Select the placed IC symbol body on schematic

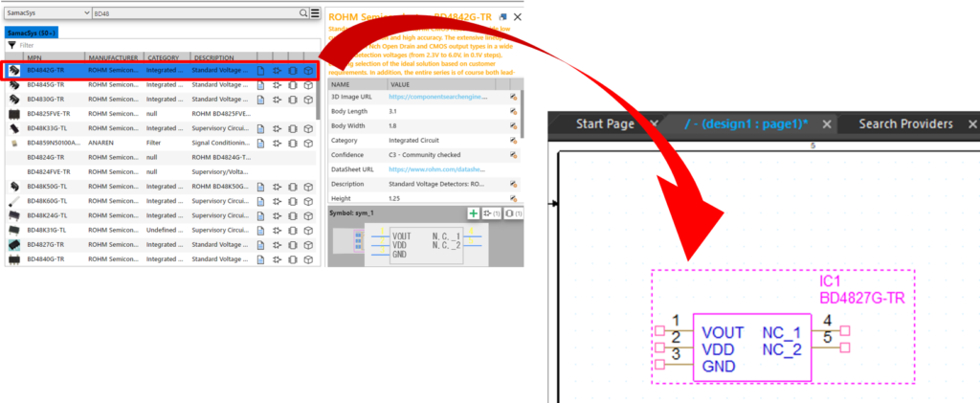click(752, 347)
